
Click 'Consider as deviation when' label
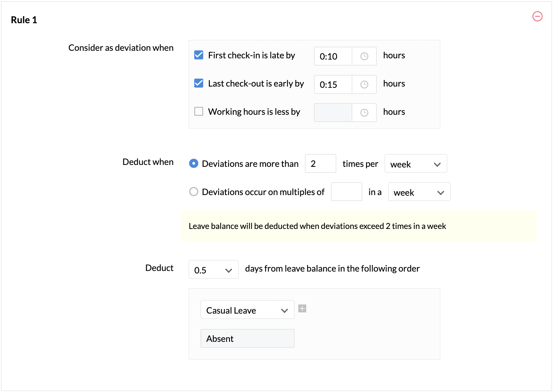point(121,48)
